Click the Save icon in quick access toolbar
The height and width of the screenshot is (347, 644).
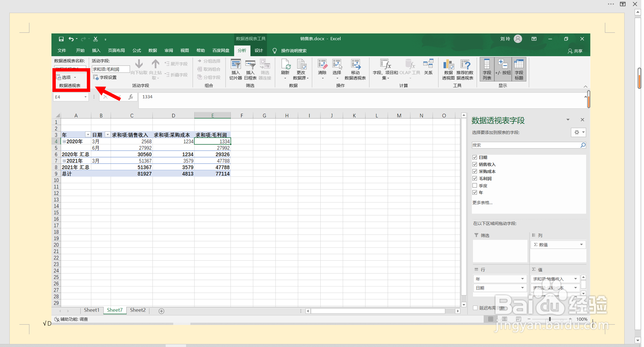pos(61,39)
